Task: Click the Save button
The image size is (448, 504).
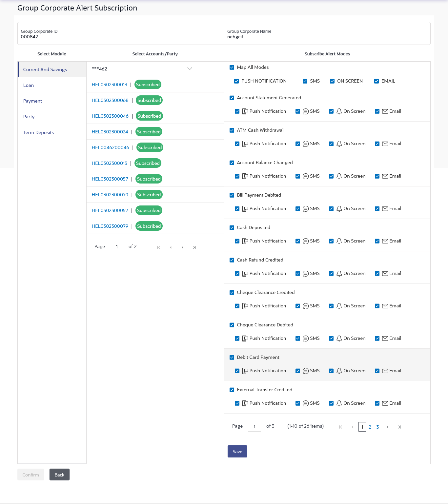Action: coord(237,452)
